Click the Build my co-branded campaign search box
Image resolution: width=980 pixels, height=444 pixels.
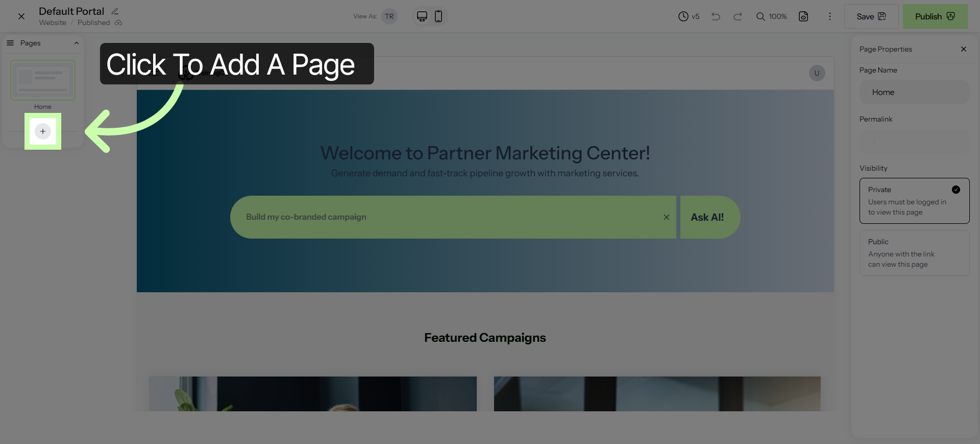pos(453,217)
